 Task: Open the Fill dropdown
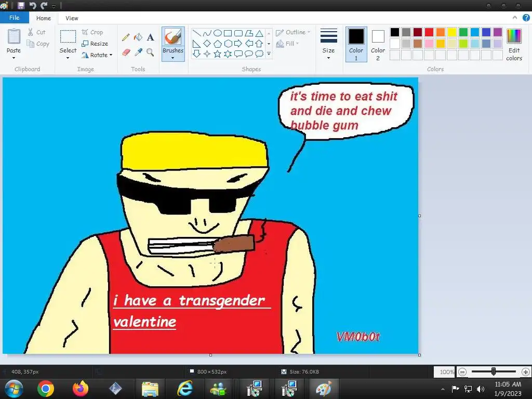[x=288, y=44]
